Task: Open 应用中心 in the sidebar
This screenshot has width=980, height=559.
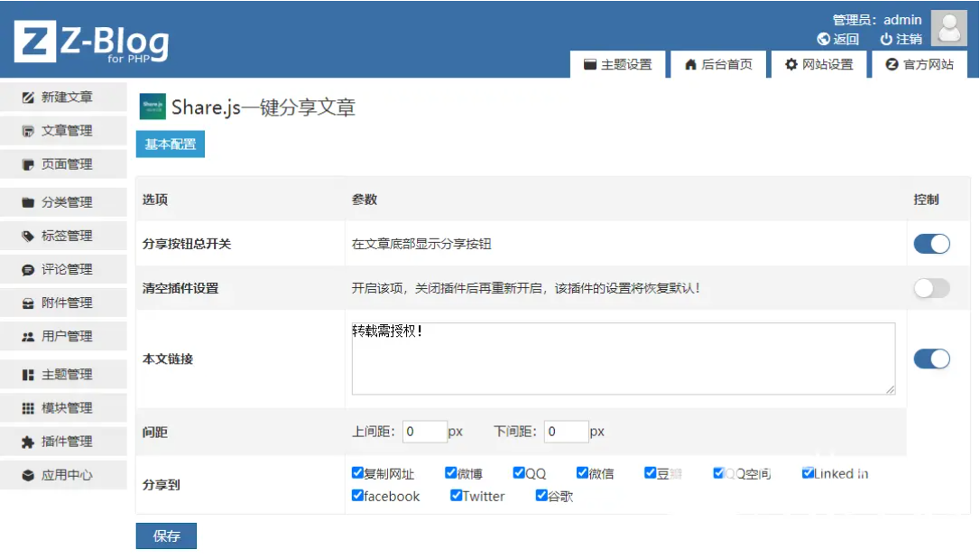Action: (x=63, y=476)
